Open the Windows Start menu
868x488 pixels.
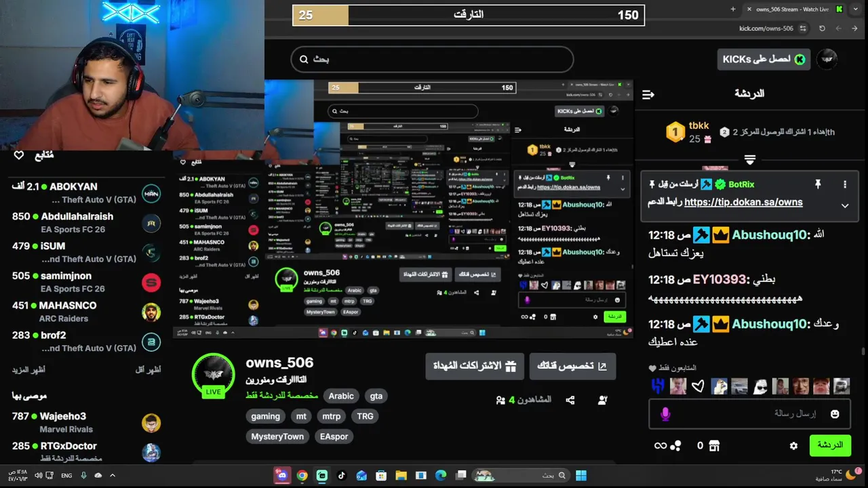coord(581,475)
